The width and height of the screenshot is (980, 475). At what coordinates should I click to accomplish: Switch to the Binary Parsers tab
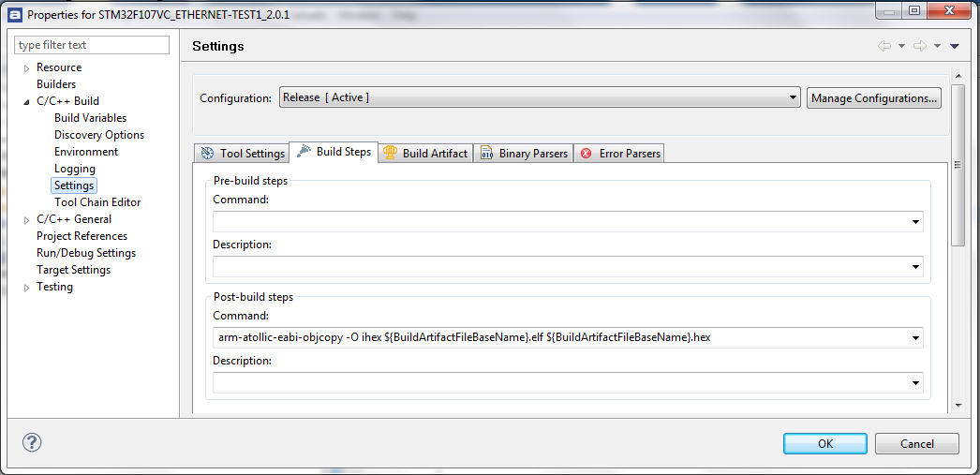click(x=523, y=153)
